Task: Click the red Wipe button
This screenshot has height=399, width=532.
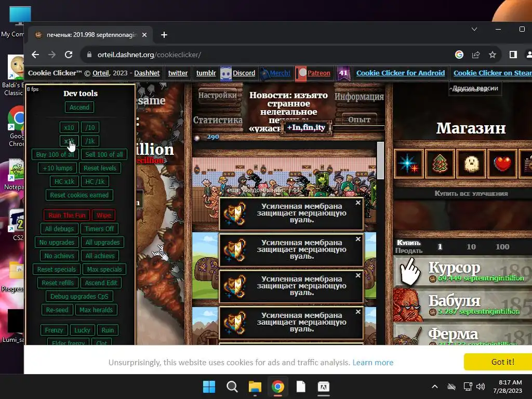Action: tap(103, 215)
